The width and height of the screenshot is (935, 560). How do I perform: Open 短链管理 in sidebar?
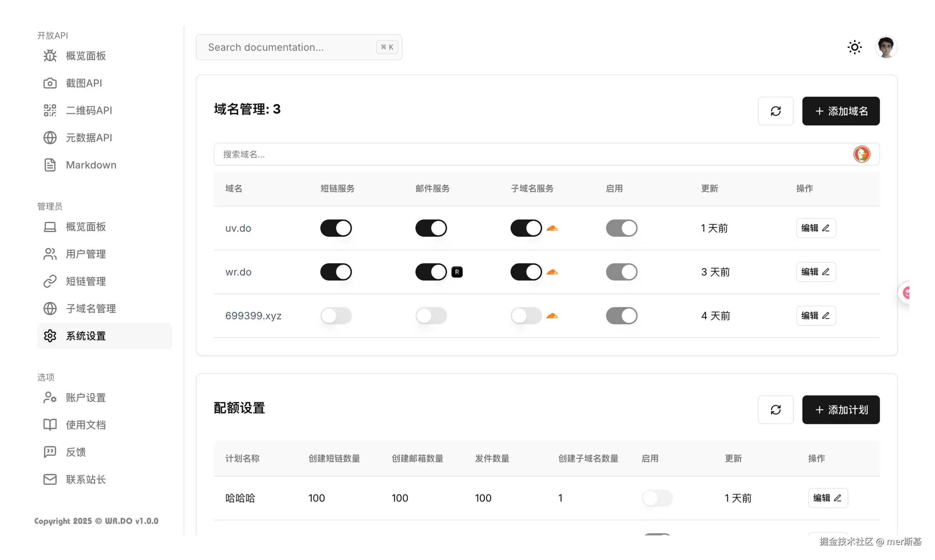(85, 281)
